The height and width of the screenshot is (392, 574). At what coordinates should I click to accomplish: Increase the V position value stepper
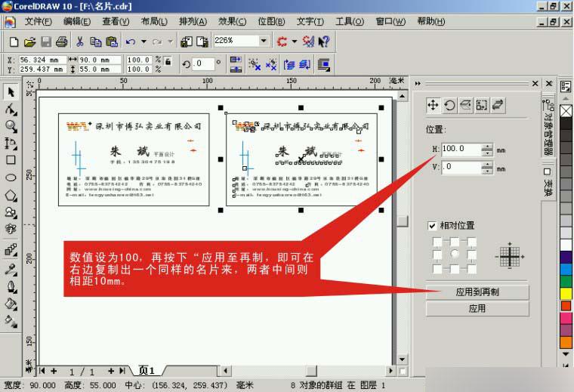tap(487, 165)
